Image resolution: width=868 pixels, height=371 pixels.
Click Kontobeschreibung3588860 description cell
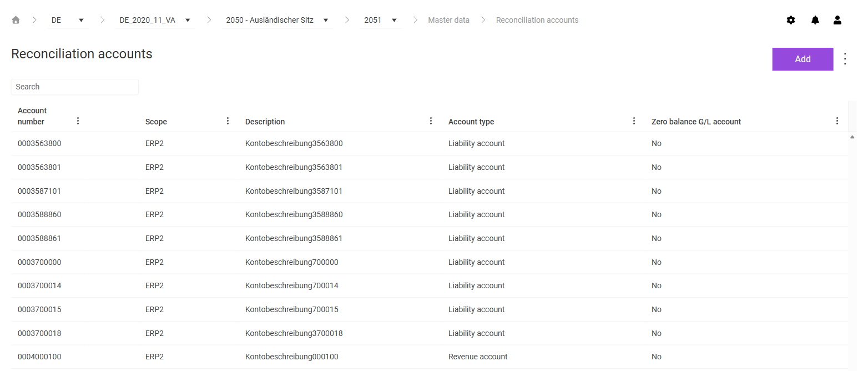[294, 214]
